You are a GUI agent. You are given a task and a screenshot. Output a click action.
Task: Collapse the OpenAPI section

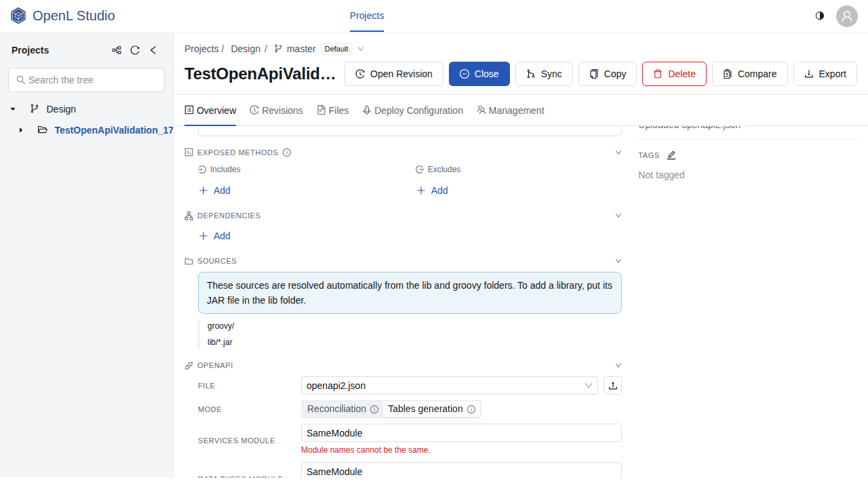[618, 365]
